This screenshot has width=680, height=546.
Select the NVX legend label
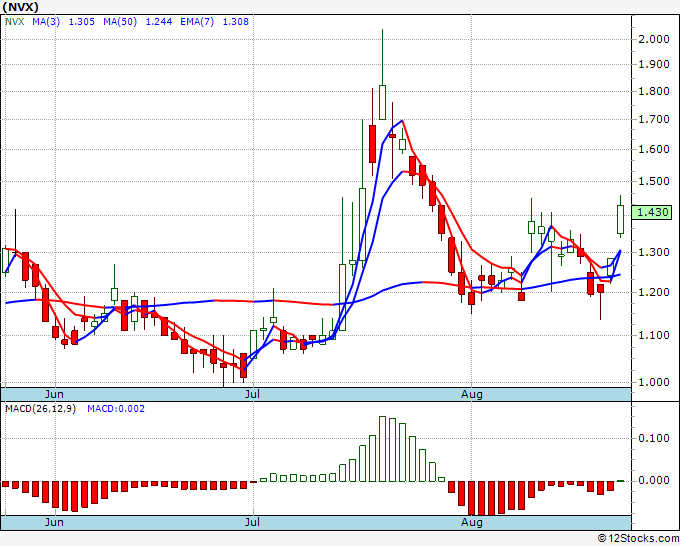coord(14,22)
